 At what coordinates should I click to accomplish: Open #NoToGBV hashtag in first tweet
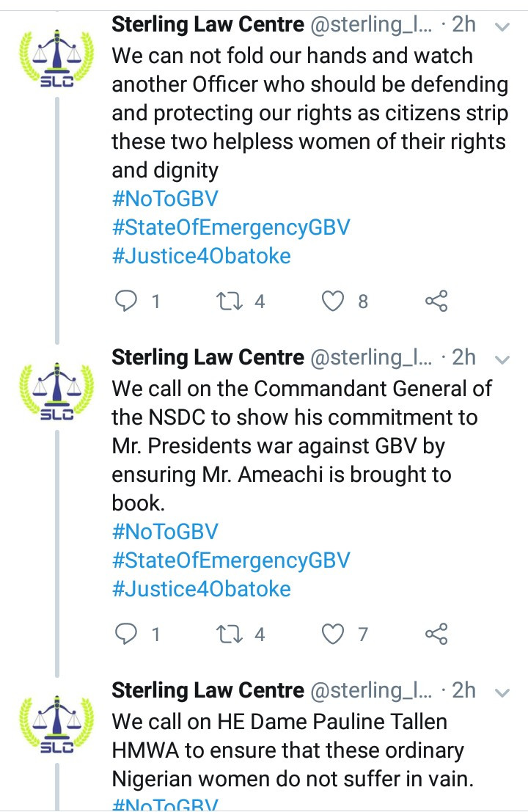pos(165,199)
